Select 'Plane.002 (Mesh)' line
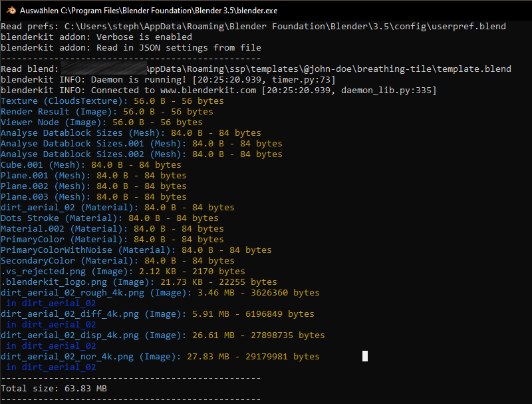The height and width of the screenshot is (404, 532). 94,186
